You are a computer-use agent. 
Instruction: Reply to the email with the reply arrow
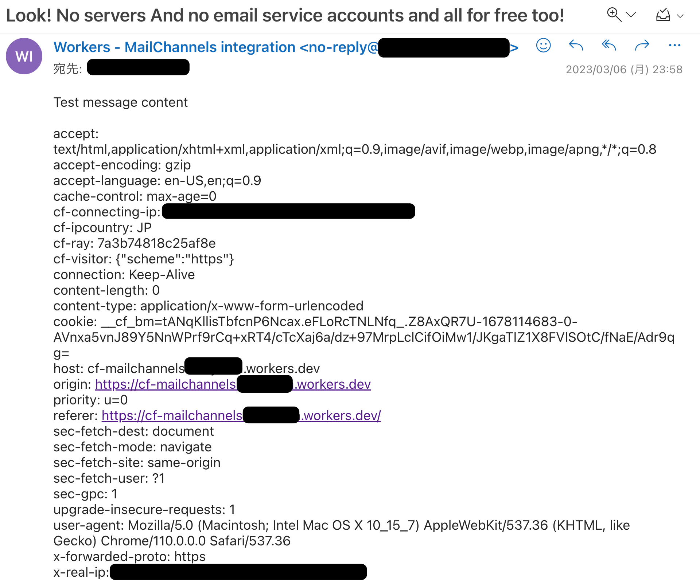(x=575, y=45)
